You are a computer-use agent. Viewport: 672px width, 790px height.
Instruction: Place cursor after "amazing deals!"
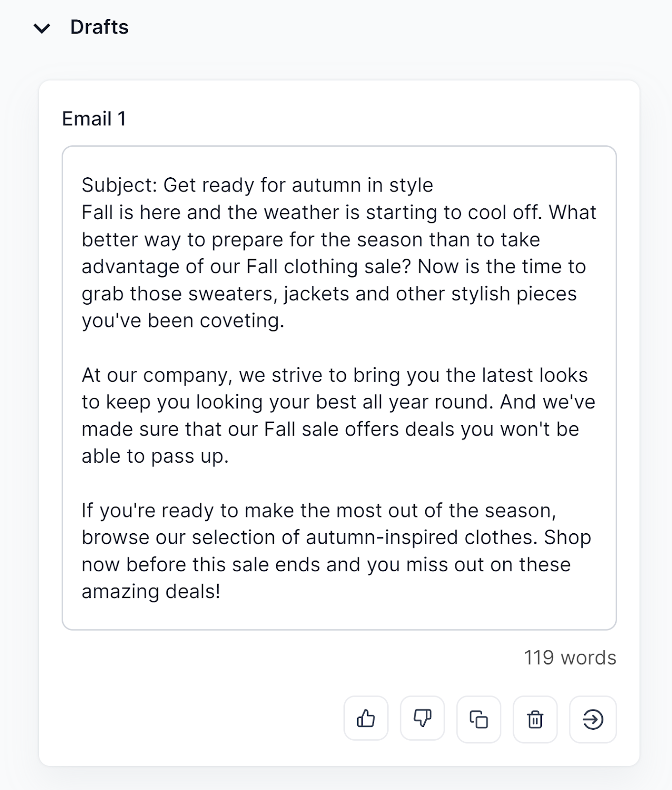(x=222, y=592)
